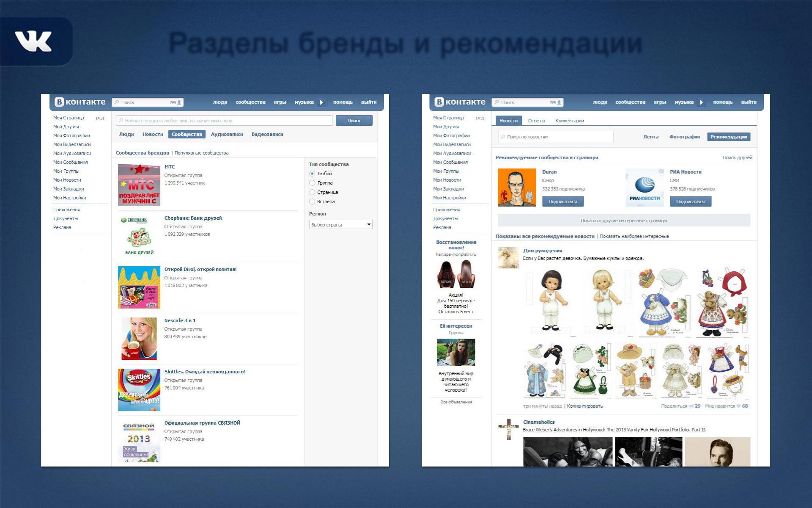Open the Ответы tab in right window

point(537,121)
